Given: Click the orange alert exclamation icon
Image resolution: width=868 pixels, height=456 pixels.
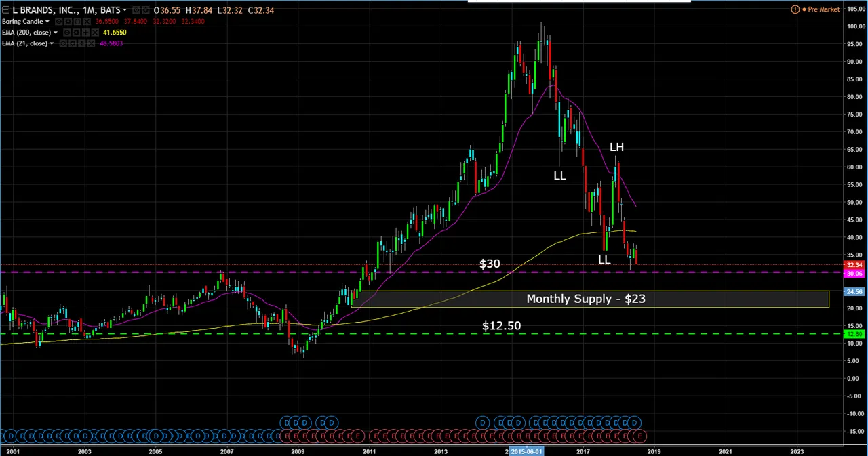Looking at the screenshot, I should click(x=795, y=9).
